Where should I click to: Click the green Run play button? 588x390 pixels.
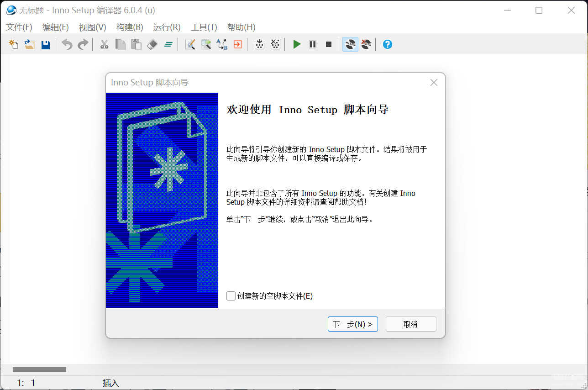coord(297,44)
